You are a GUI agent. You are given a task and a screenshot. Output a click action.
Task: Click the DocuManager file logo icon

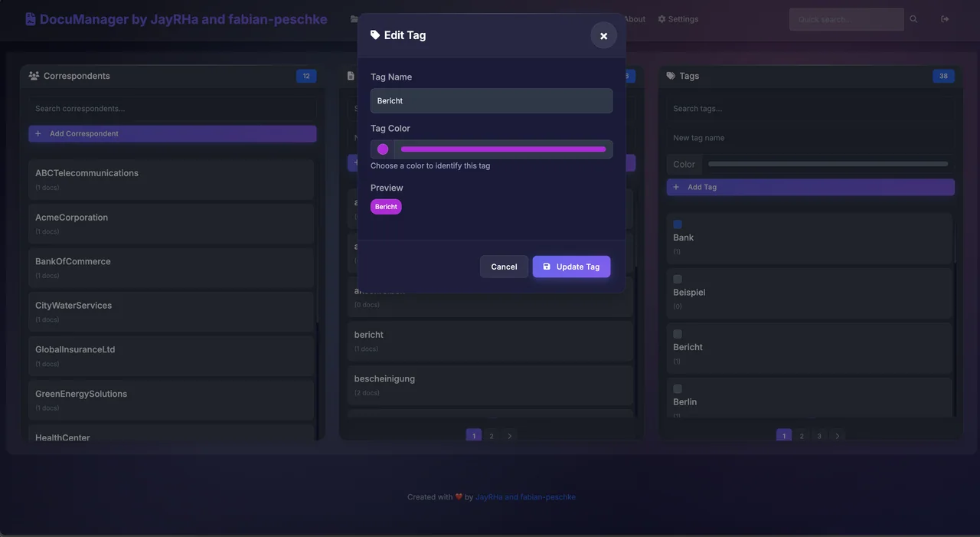[31, 19]
